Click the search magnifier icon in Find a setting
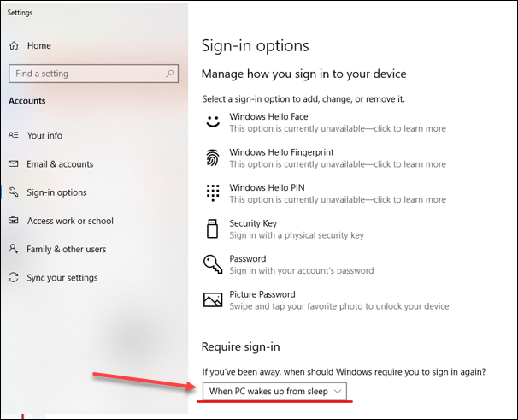518x420 pixels. 170,74
